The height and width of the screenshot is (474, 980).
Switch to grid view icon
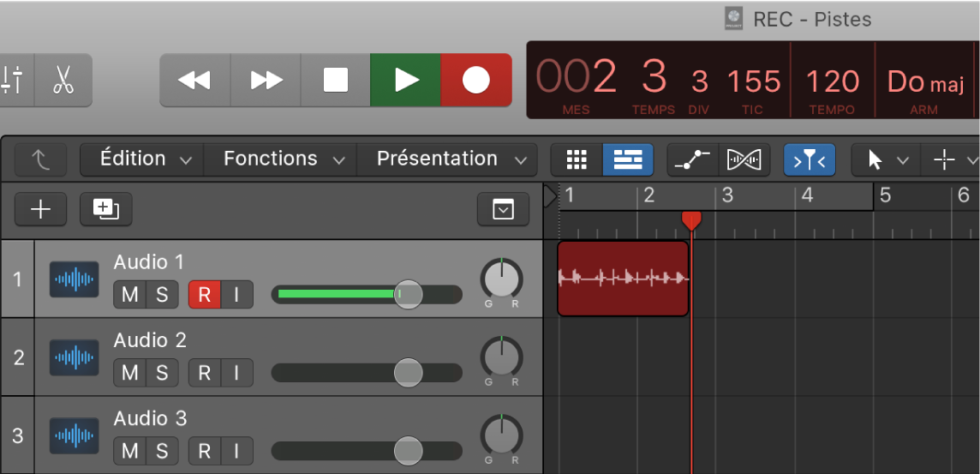pyautogui.click(x=577, y=159)
